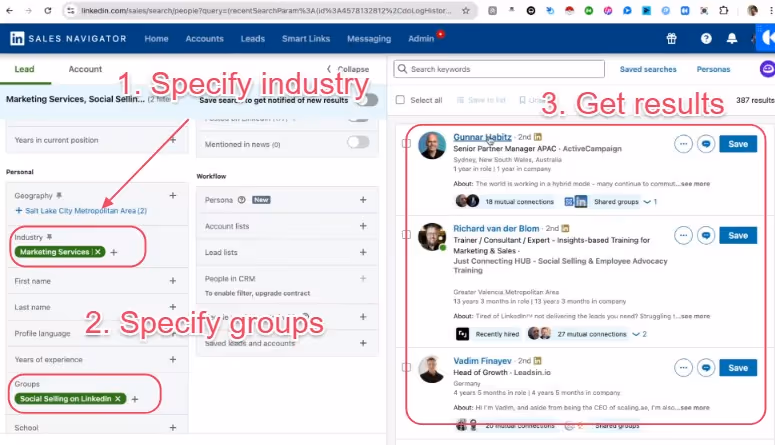Save Gunnar Habitz as a lead
The width and height of the screenshot is (775, 445).
(738, 144)
